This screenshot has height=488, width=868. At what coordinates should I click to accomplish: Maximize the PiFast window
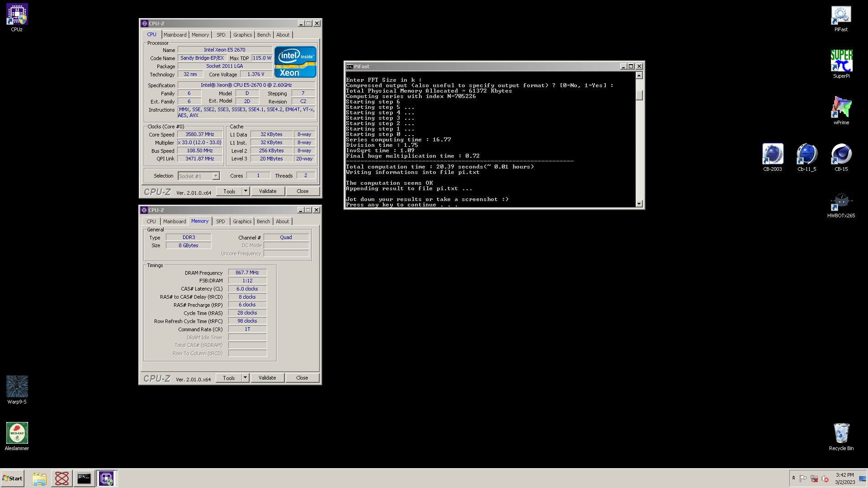(631, 66)
